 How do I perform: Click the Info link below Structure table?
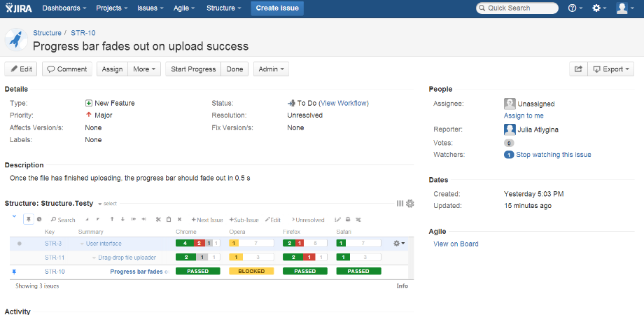(x=402, y=286)
